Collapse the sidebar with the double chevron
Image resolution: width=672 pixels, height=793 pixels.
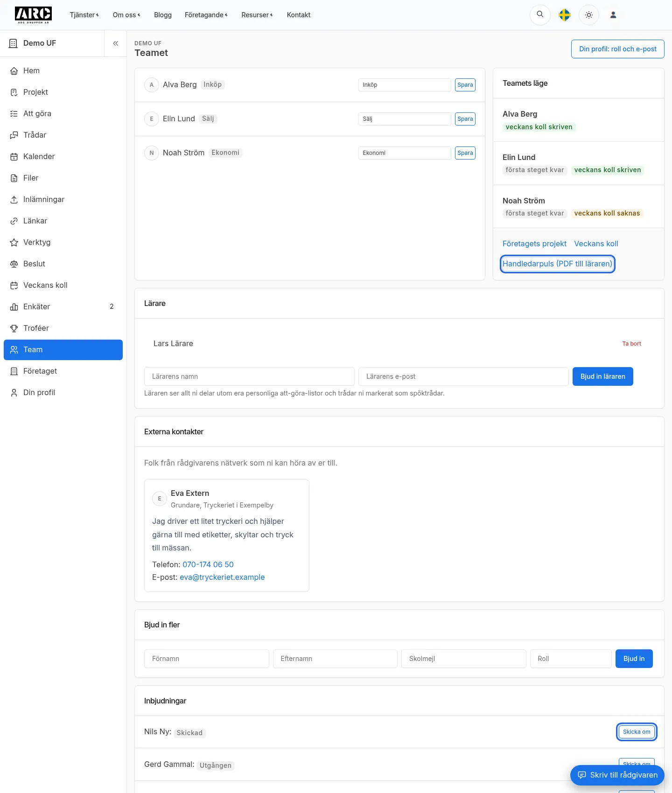(x=115, y=43)
